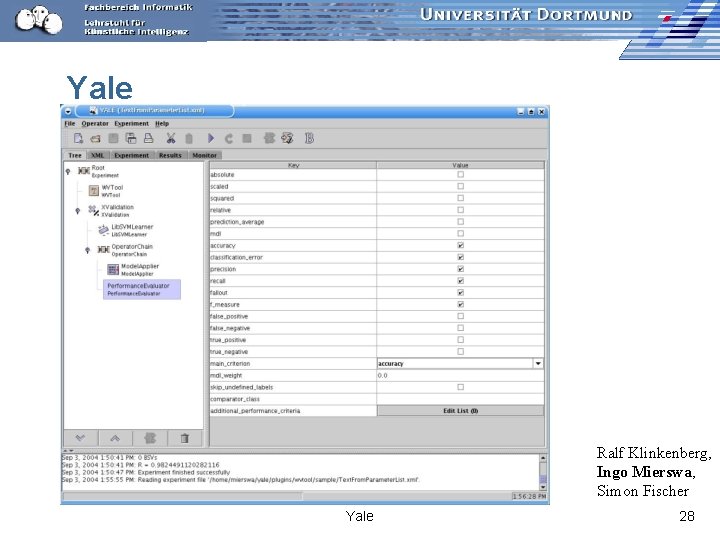Uncheck the precision checkbox

[x=461, y=269]
